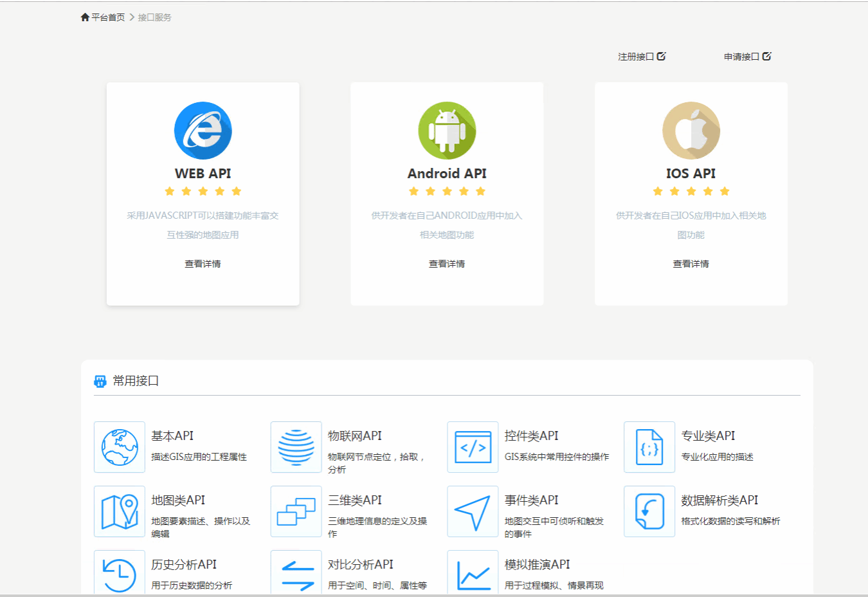
Task: Click description 用于过程模拟、情景再现
Action: (x=554, y=585)
